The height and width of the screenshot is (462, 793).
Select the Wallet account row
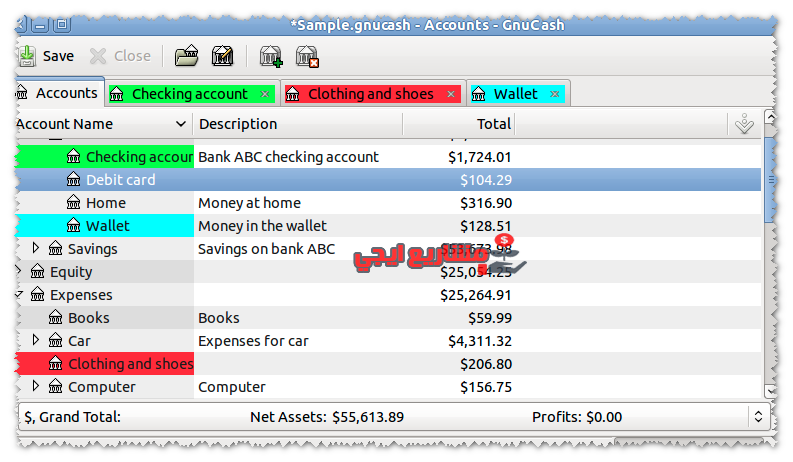(x=388, y=226)
